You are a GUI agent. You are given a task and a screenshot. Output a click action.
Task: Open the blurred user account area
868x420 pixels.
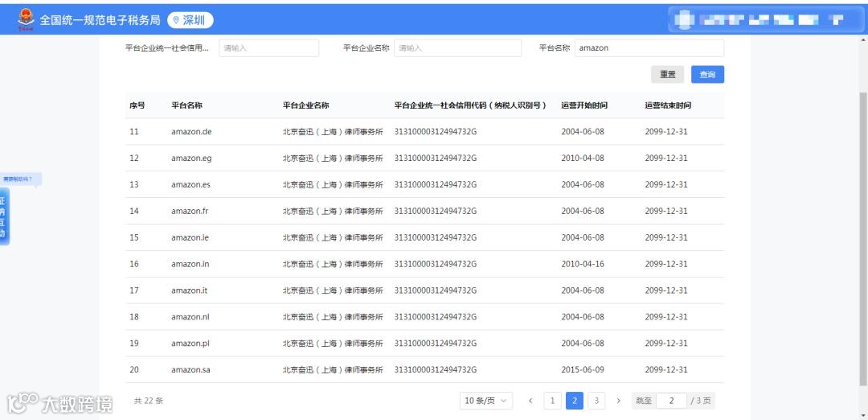click(x=765, y=20)
